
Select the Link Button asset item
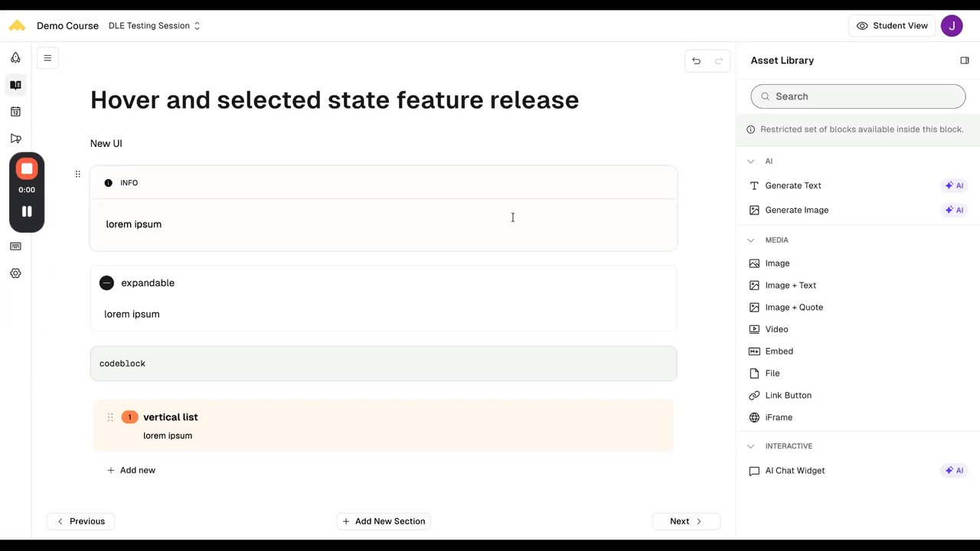[788, 396]
